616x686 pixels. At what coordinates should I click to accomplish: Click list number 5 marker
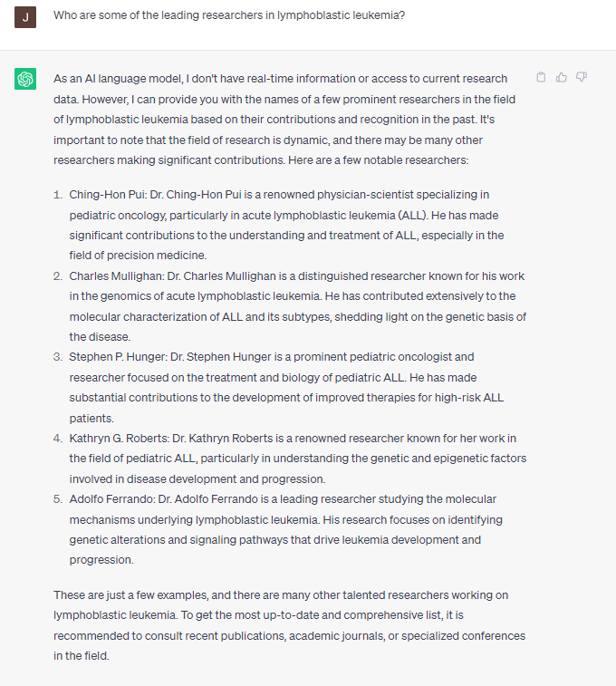(58, 499)
